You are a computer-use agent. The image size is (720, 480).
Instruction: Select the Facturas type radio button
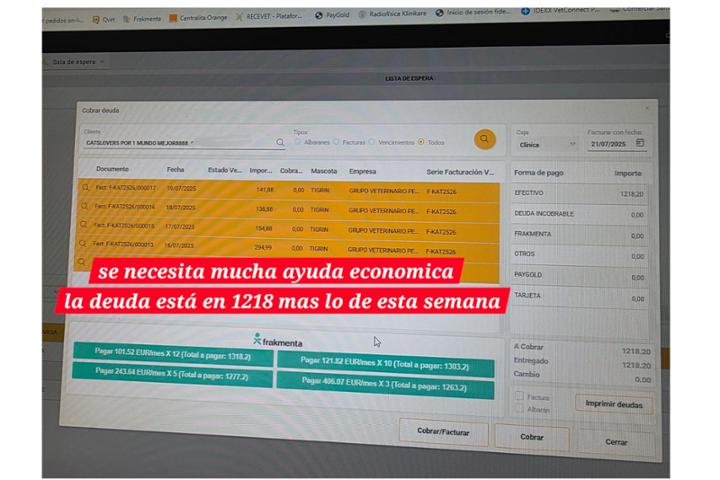coord(336,142)
